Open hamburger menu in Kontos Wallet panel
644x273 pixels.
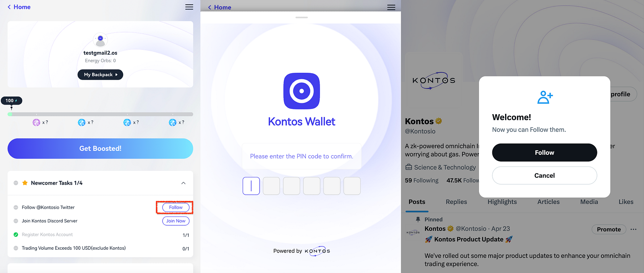391,8
